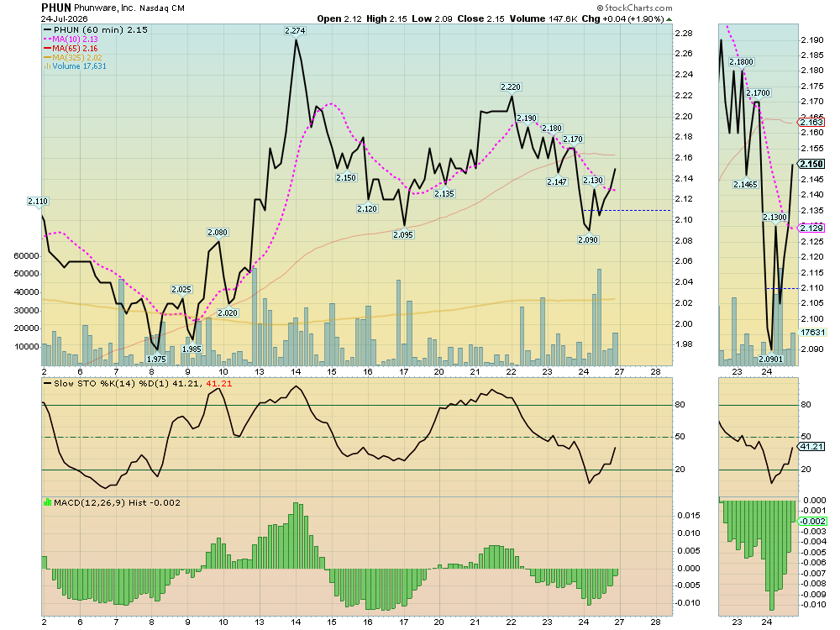Image resolution: width=840 pixels, height=630 pixels.
Task: Click the Phunware, Inc. company name
Action: (105, 8)
